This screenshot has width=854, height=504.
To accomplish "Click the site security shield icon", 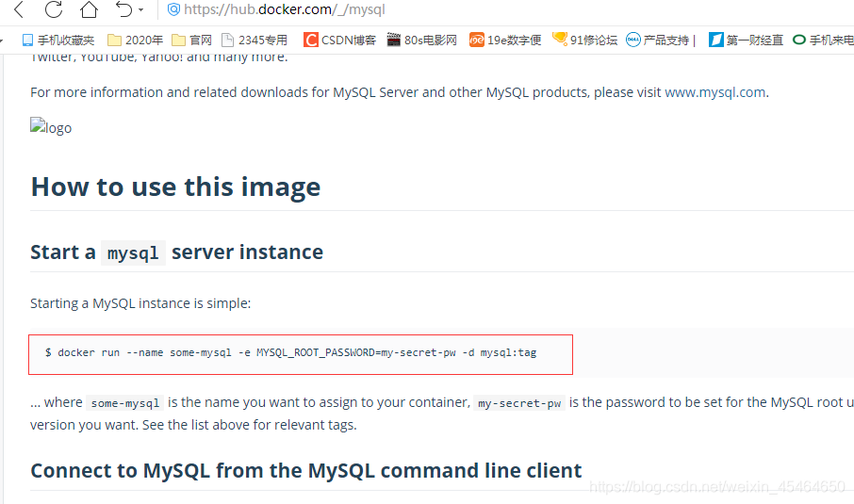I will [x=173, y=9].
